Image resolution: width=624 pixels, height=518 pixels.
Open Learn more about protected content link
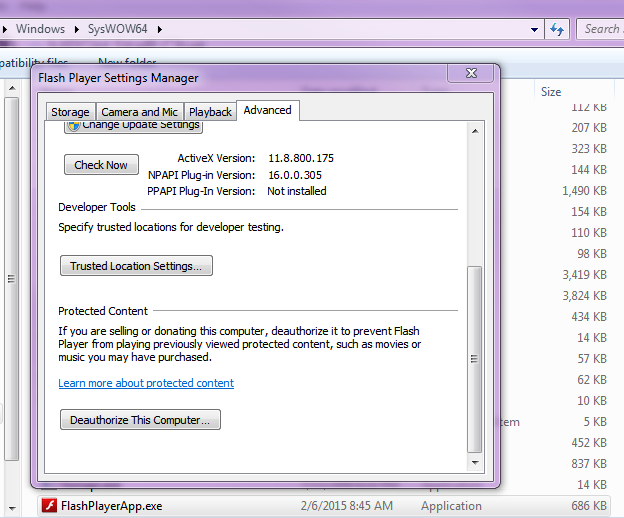pyautogui.click(x=146, y=383)
